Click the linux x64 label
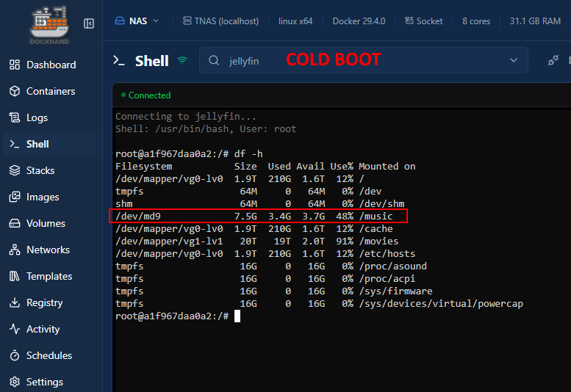Viewport: 571px width, 392px height. pos(295,21)
